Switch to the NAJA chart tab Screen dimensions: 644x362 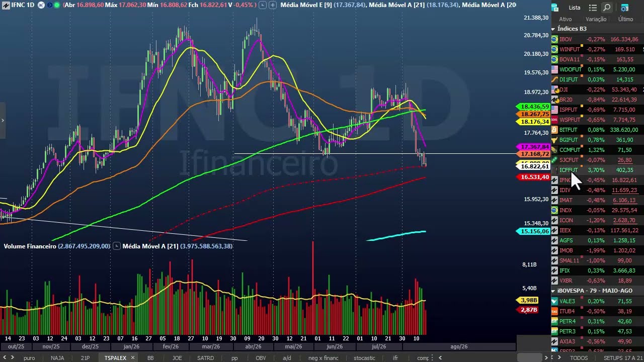[x=57, y=358]
